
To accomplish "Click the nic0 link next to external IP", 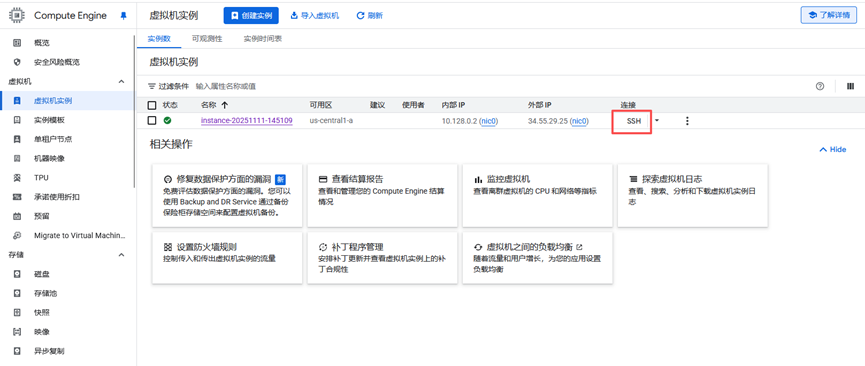I will point(579,121).
